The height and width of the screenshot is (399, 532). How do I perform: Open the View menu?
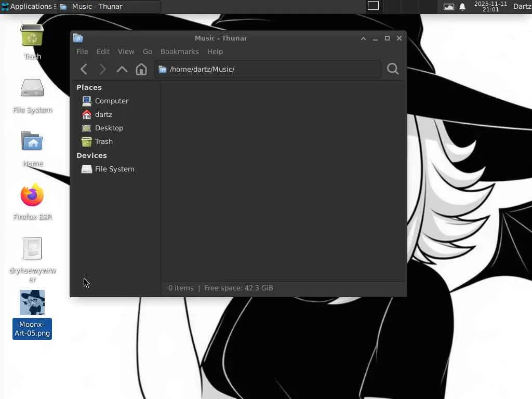click(126, 51)
